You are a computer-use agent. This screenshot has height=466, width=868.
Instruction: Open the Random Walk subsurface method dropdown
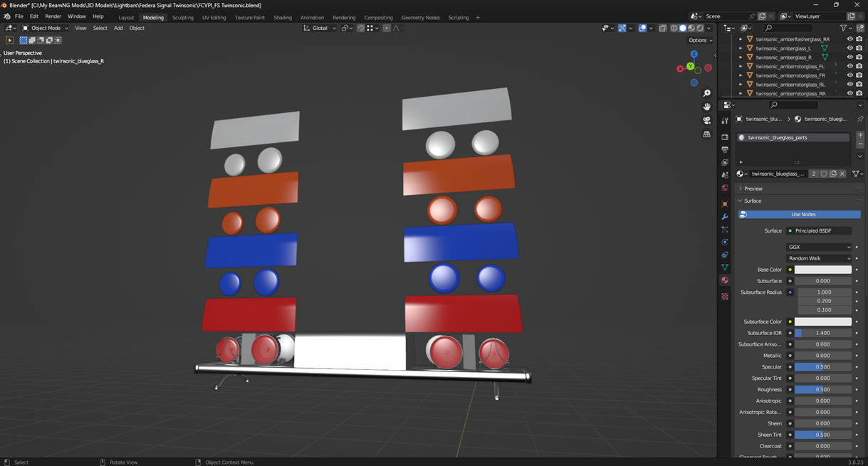[x=819, y=258]
